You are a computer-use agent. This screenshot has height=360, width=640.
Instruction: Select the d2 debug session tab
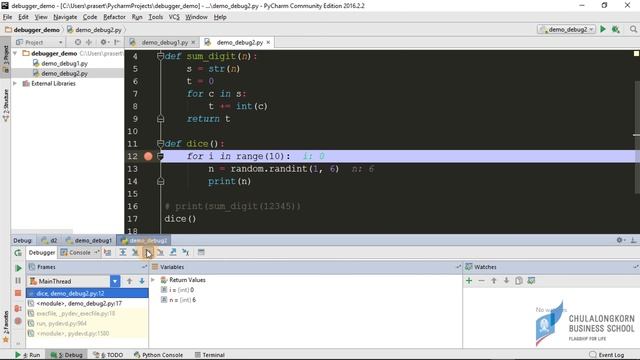[49, 240]
